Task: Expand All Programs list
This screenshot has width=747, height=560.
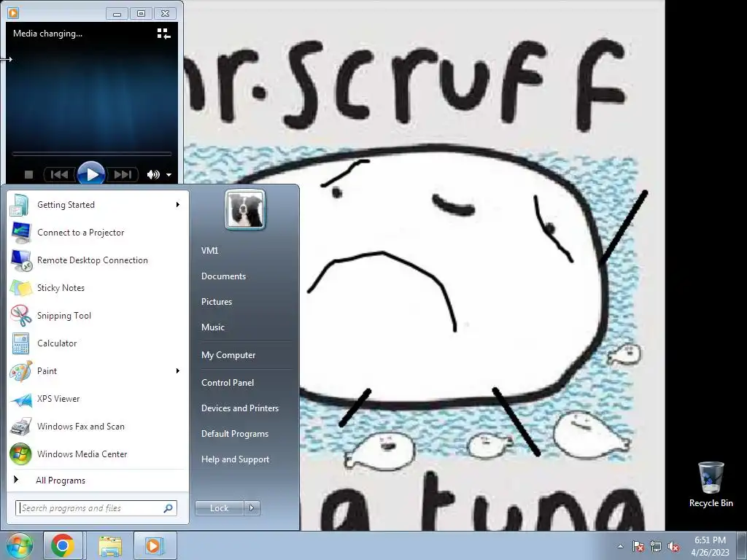Action: [97, 480]
